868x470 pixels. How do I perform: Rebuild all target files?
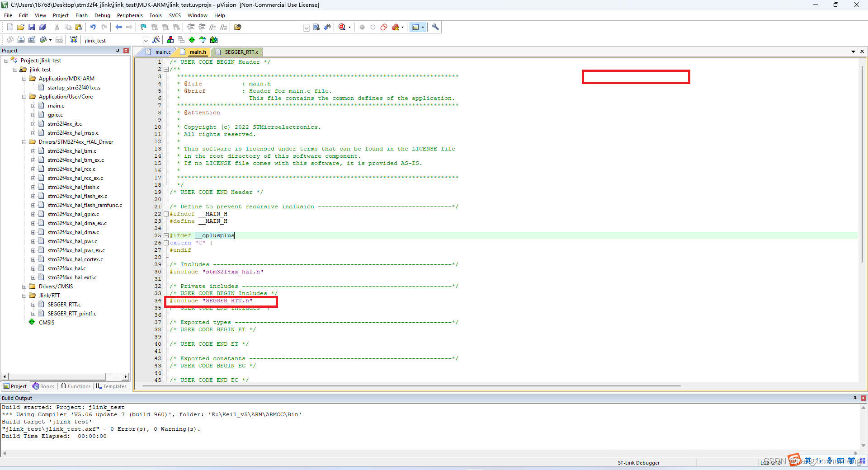point(32,40)
